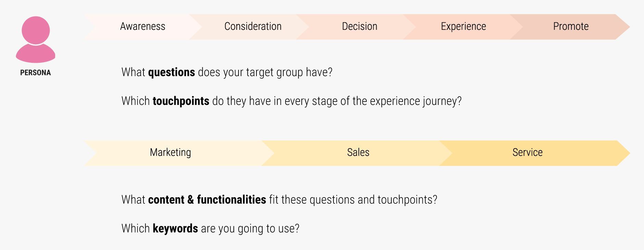Click the bold word keywords
This screenshot has height=250, width=644.
(x=175, y=228)
